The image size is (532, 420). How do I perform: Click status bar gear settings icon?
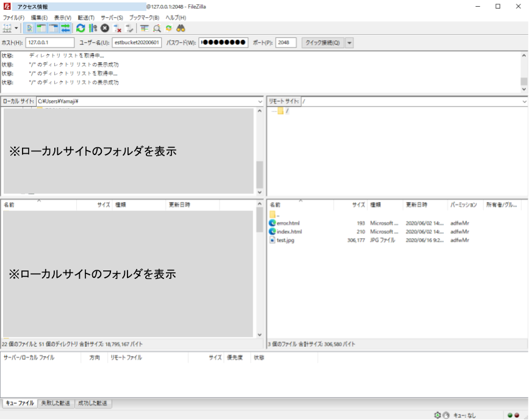pyautogui.click(x=437, y=415)
